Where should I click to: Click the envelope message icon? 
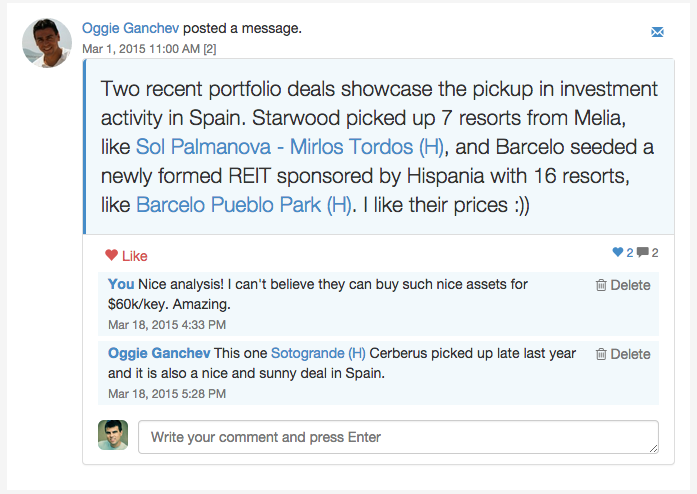[x=657, y=32]
